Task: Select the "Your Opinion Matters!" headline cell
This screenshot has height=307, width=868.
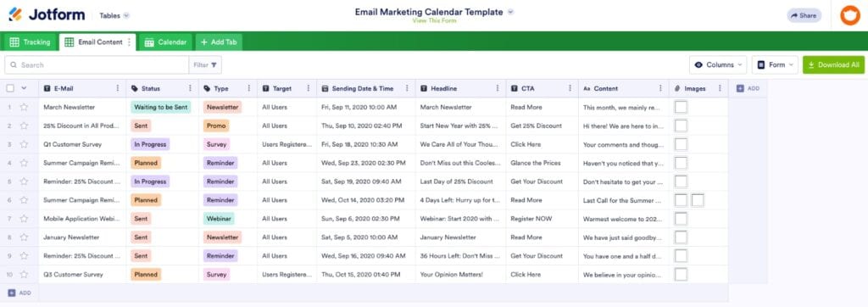Action: point(460,274)
